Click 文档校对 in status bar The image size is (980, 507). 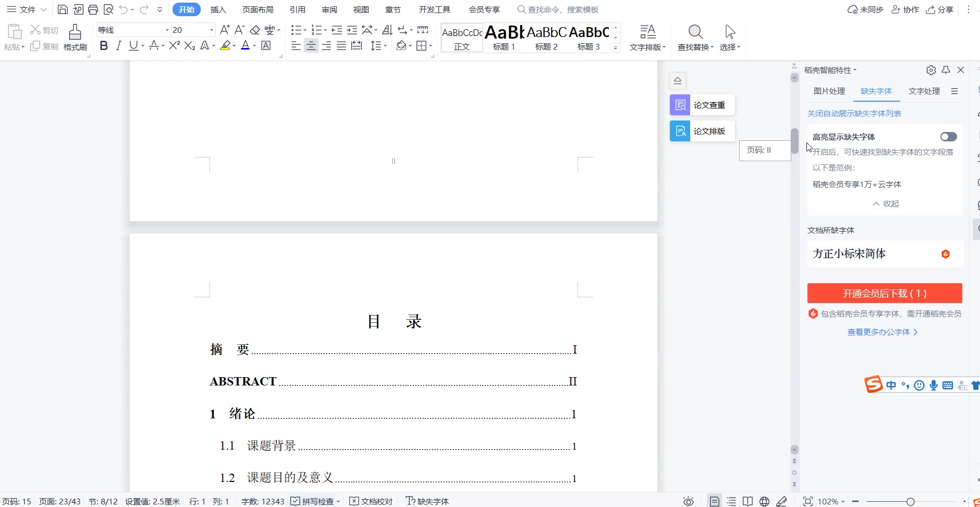(371, 501)
